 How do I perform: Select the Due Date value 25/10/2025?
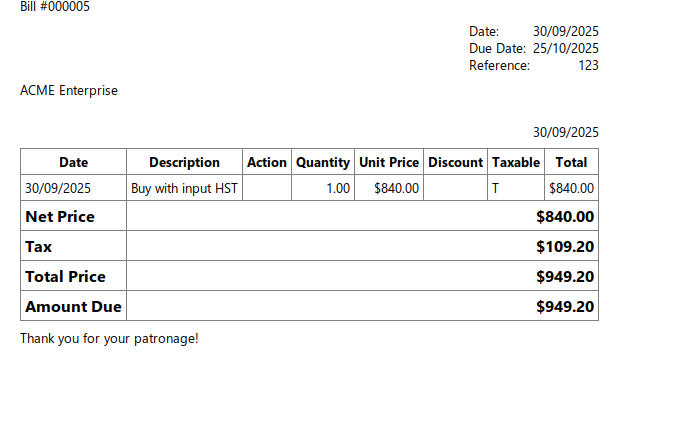[x=565, y=48]
